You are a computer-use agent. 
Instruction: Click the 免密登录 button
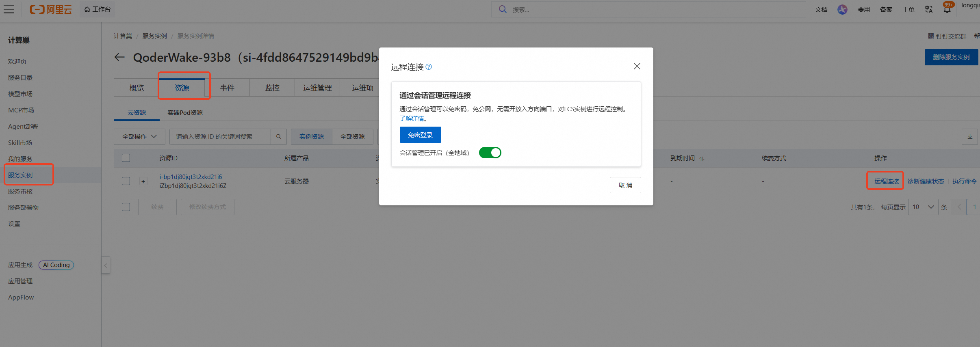(x=420, y=135)
